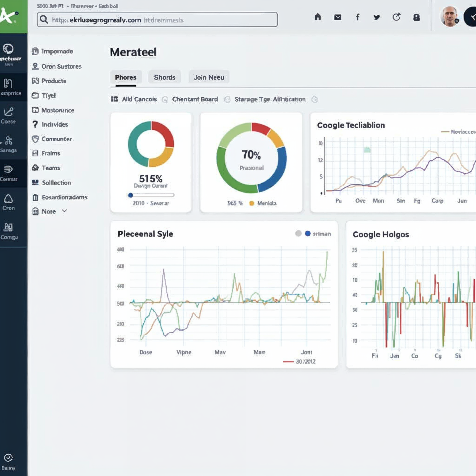Open Products in the left menu
The width and height of the screenshot is (476, 476).
[54, 81]
